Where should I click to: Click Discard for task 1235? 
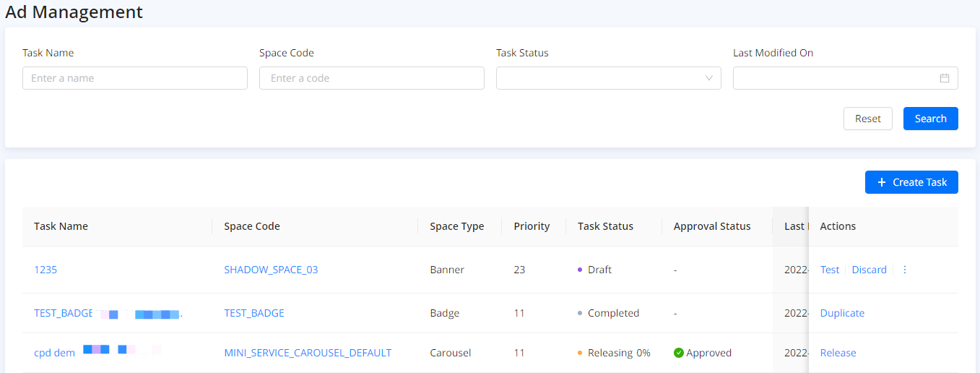coord(869,270)
